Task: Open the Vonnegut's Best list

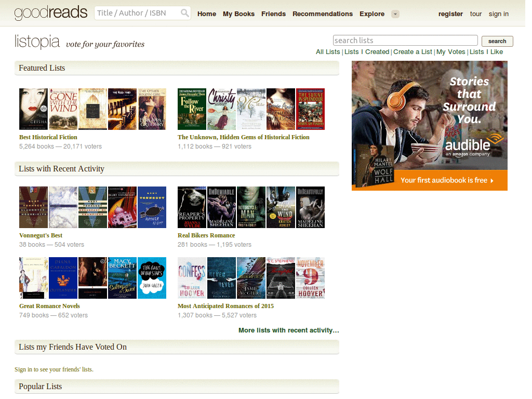Action: pos(41,235)
